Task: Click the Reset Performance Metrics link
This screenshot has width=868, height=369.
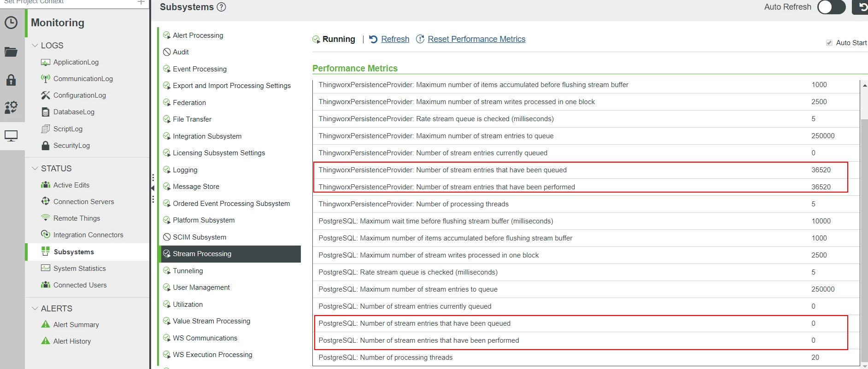Action: [476, 39]
